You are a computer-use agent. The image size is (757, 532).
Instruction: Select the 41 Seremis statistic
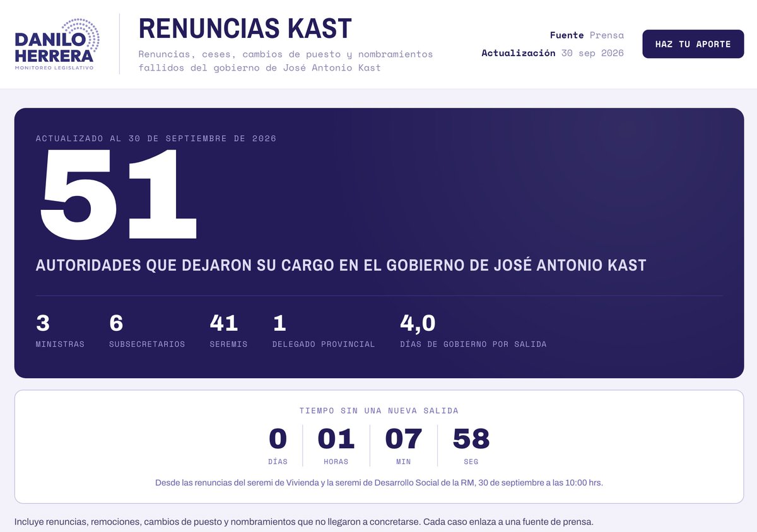click(228, 331)
